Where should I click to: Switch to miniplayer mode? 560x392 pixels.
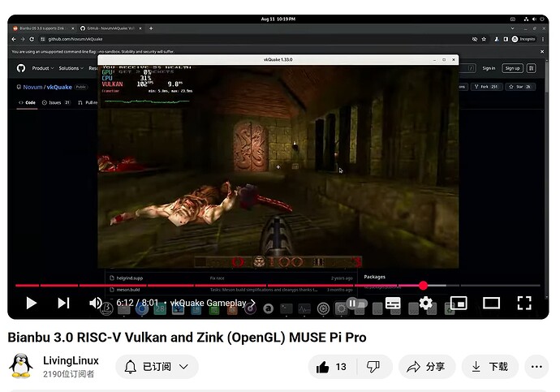[459, 303]
